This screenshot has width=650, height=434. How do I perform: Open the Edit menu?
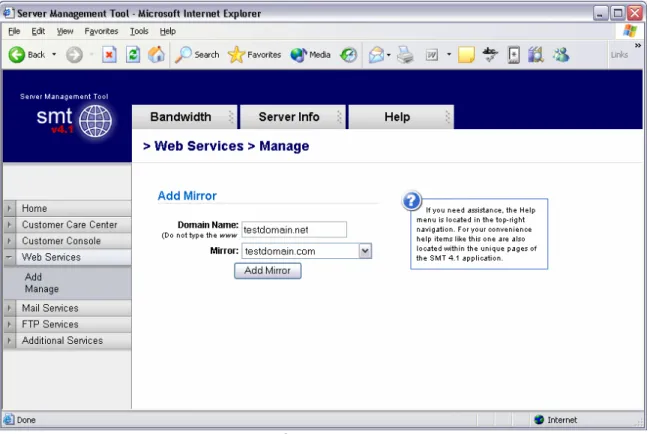coord(38,31)
